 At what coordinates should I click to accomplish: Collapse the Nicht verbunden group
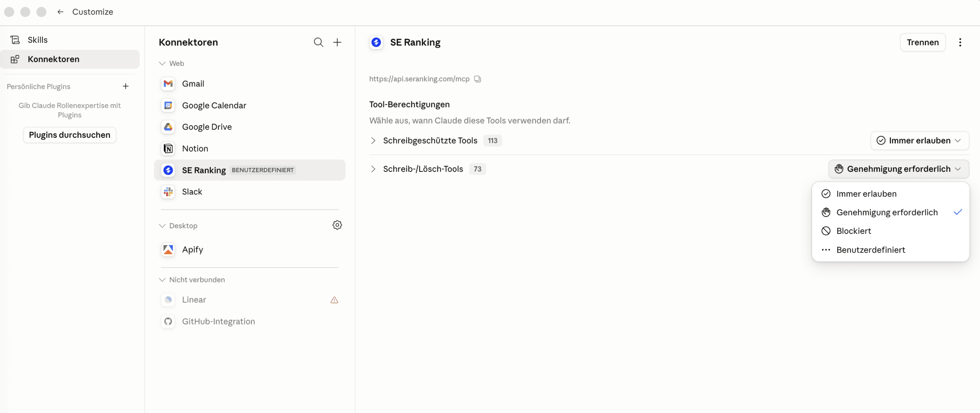[162, 280]
